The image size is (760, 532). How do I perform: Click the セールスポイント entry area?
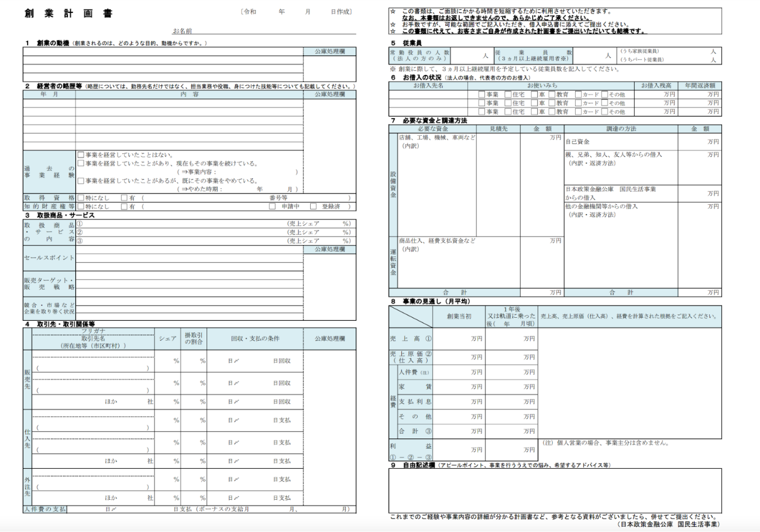190,258
